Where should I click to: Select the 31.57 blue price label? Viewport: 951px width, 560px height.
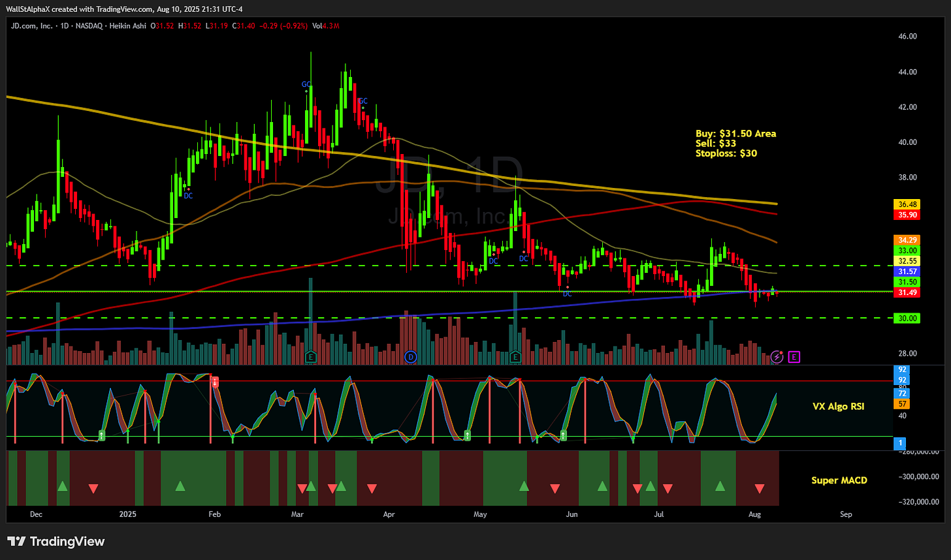pos(905,271)
